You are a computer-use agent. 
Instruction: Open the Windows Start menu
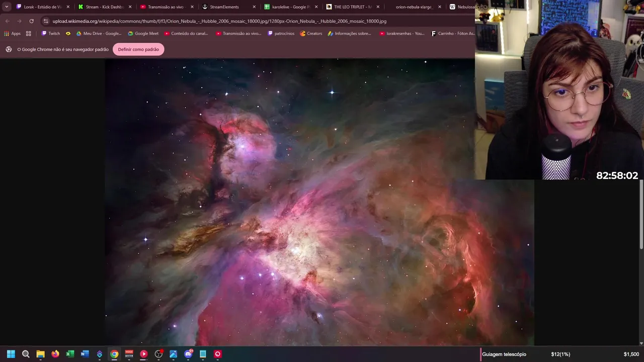point(11,354)
